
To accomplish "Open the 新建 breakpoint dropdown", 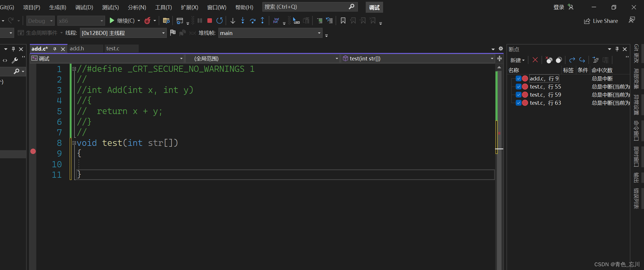I will click(x=517, y=60).
